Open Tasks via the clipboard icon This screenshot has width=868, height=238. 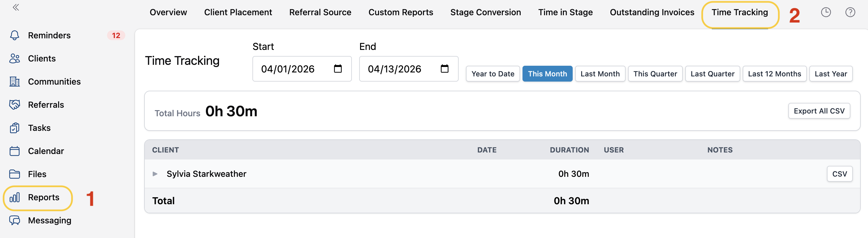click(15, 128)
